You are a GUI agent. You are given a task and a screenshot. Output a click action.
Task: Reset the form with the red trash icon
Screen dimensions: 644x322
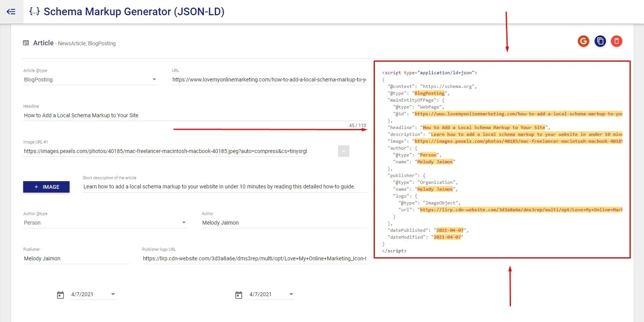pos(616,41)
